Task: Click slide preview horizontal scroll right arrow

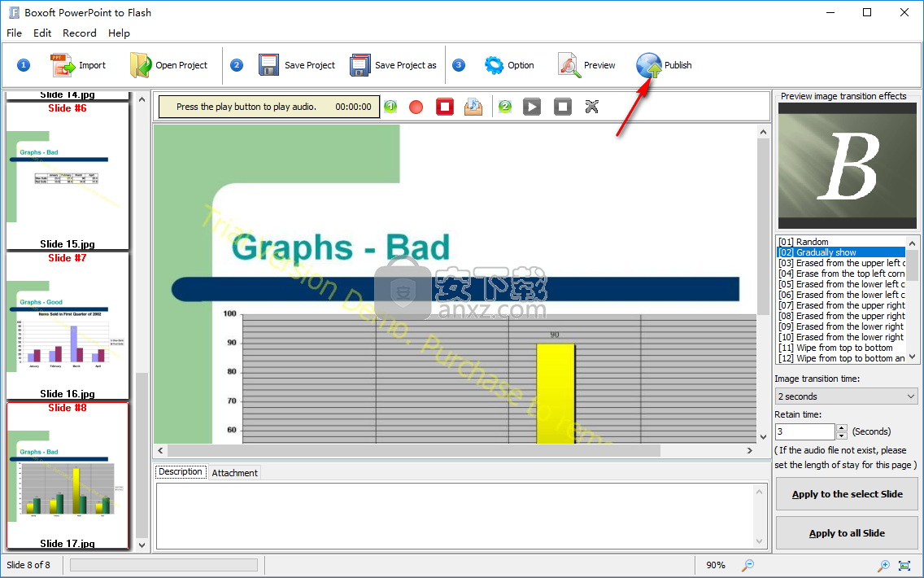Action: click(x=750, y=451)
